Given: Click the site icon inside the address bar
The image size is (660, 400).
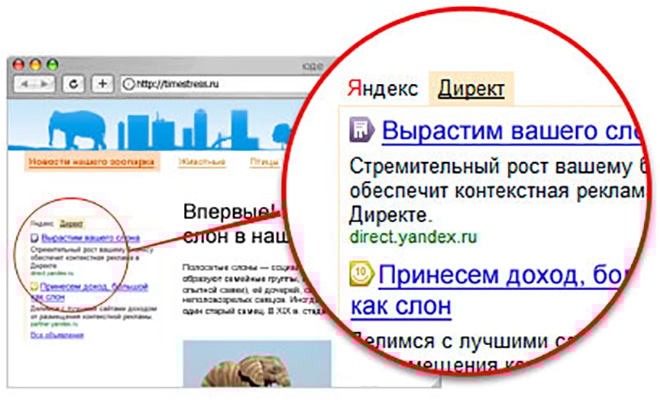Looking at the screenshot, I should 128,82.
